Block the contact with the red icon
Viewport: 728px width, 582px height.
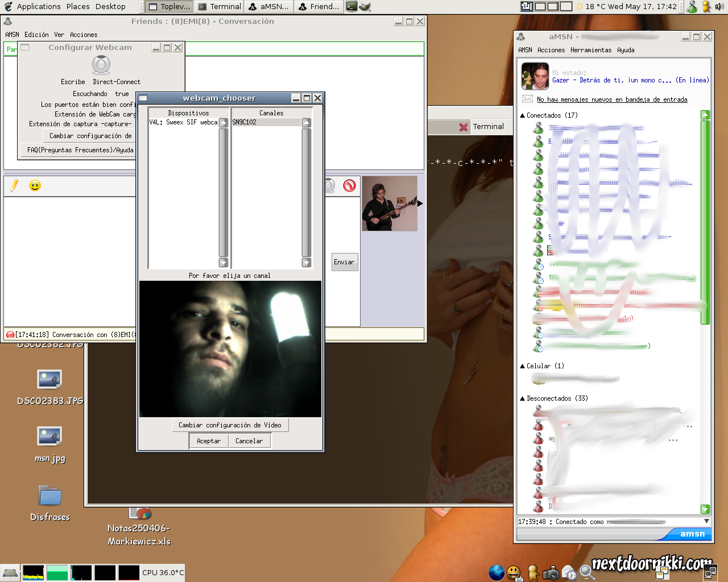tap(350, 185)
